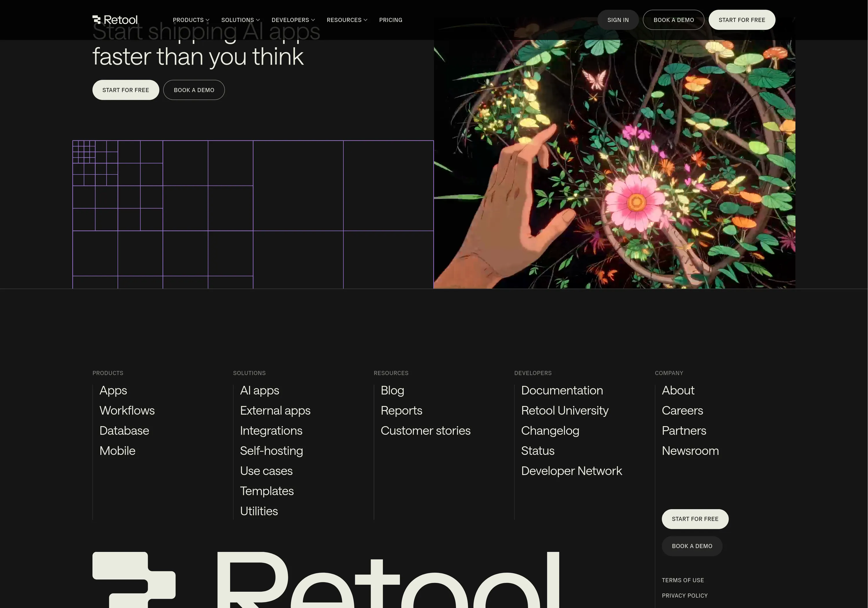Screen dimensions: 868x608
Task: Click the Retool logo in the header
Action: [x=115, y=20]
